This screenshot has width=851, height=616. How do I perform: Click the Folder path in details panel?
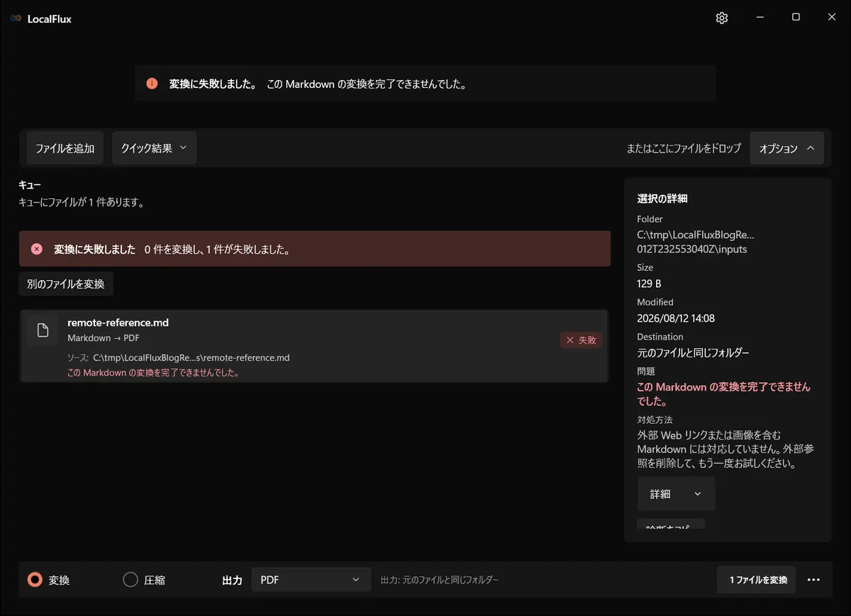point(696,242)
